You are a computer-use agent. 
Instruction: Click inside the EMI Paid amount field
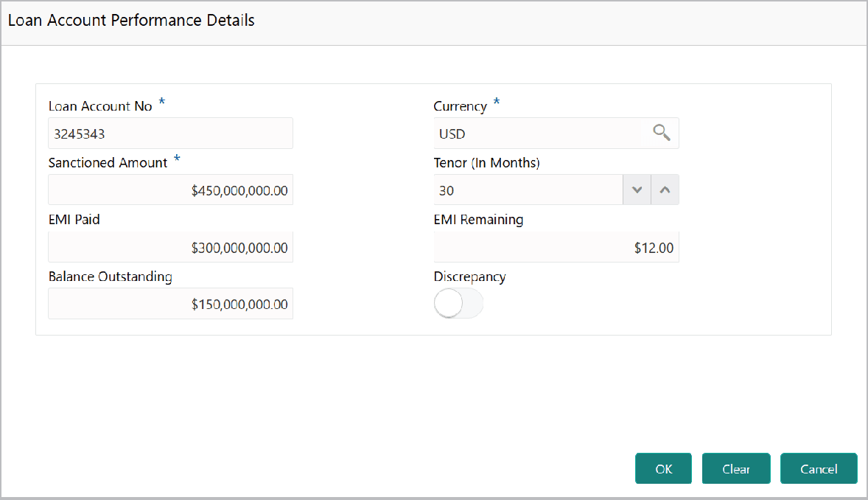tap(170, 246)
